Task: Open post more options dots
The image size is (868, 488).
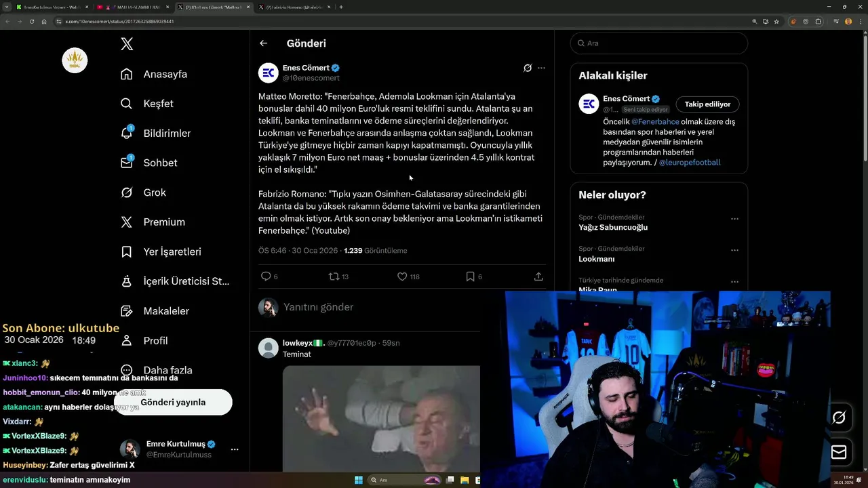Action: 541,68
